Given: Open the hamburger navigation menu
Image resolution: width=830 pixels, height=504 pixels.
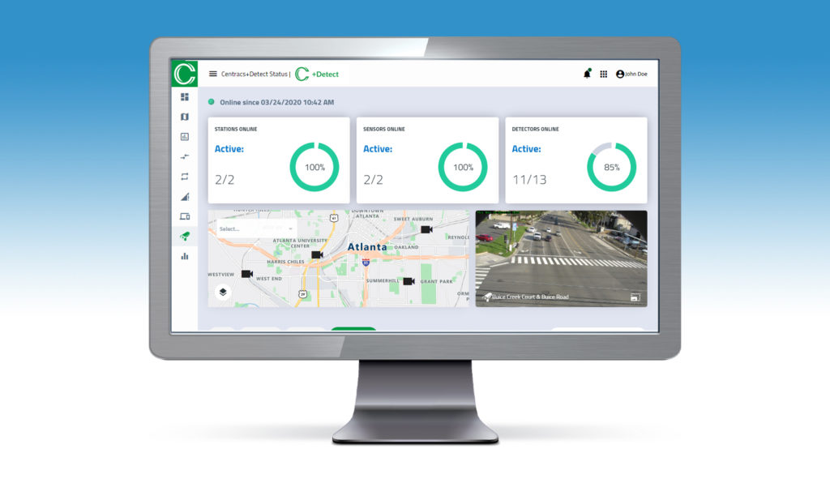Looking at the screenshot, I should point(213,74).
